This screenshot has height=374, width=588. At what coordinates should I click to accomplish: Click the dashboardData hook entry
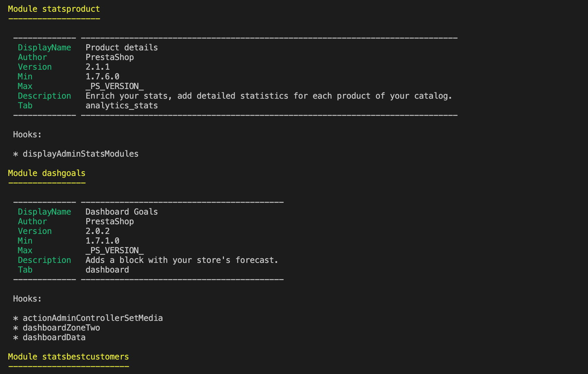(54, 337)
